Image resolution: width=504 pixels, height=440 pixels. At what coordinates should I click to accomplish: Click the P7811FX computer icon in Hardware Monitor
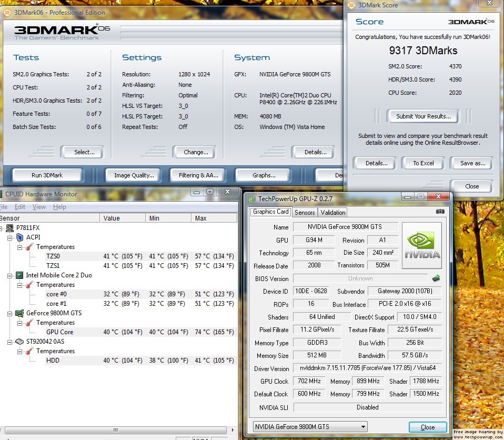coord(9,228)
